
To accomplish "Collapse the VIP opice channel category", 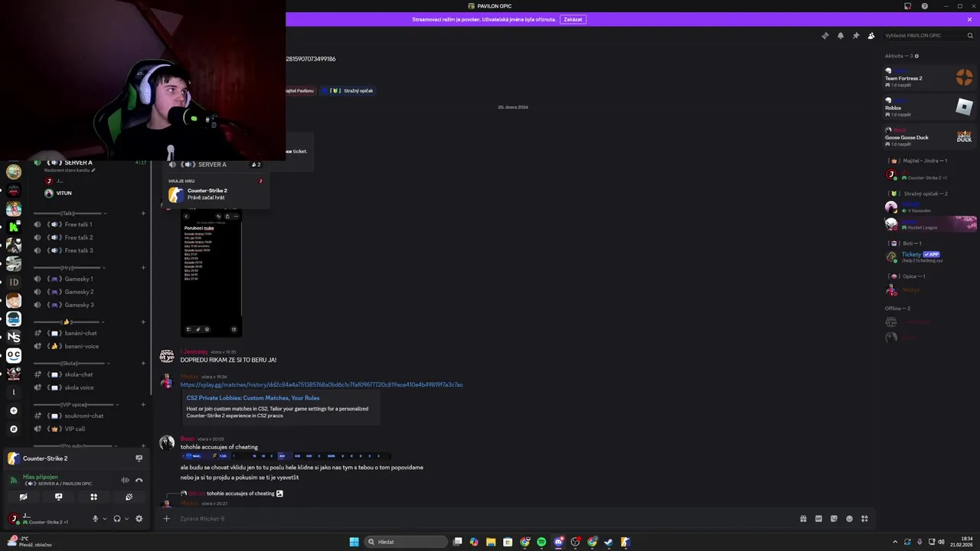I will coord(75,404).
